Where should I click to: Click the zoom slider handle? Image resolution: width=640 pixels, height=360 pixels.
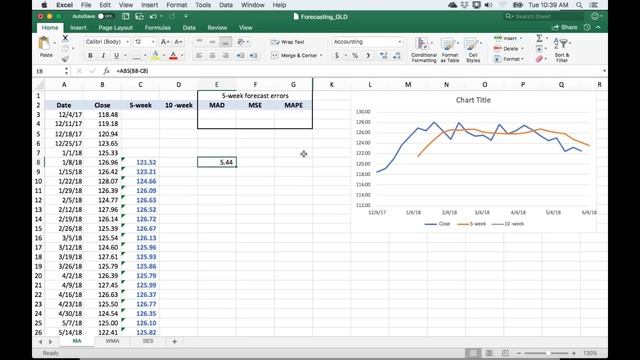coord(548,353)
